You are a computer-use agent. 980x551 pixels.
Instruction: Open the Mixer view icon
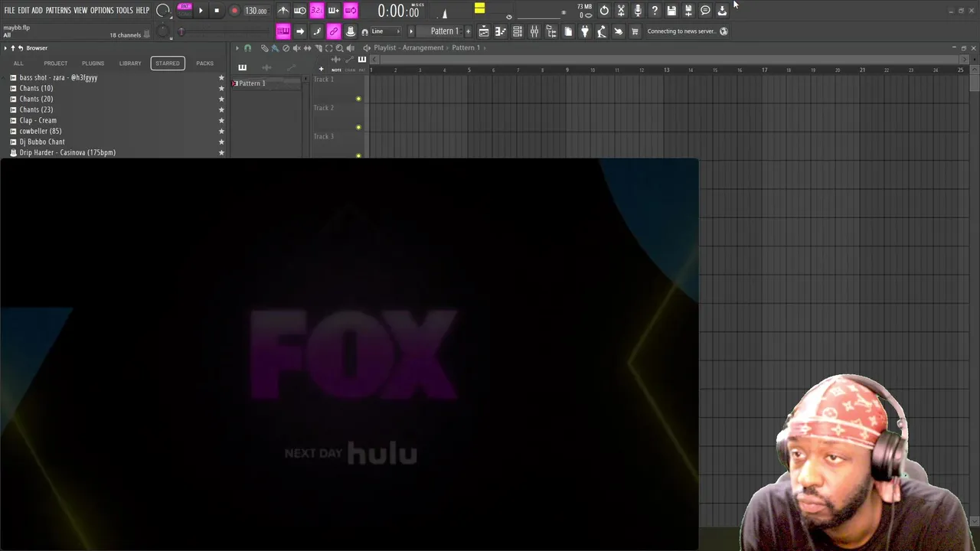pyautogui.click(x=534, y=31)
